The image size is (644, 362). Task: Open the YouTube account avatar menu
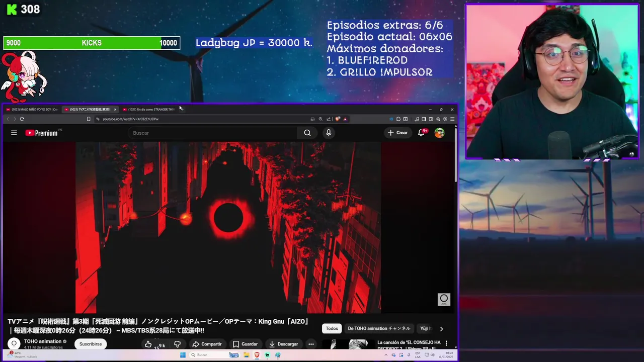coord(440,133)
